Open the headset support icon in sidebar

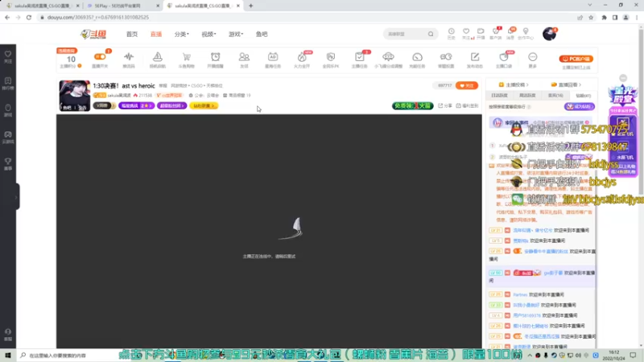pos(8,331)
